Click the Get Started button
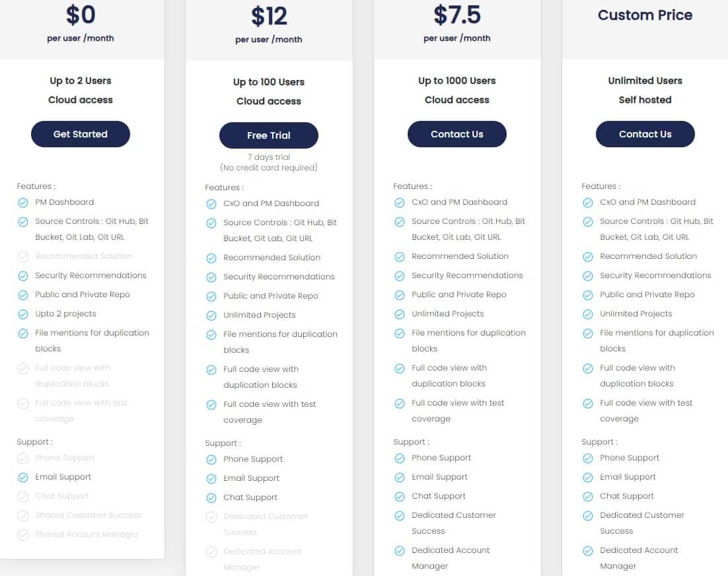728x576 pixels. coord(80,134)
